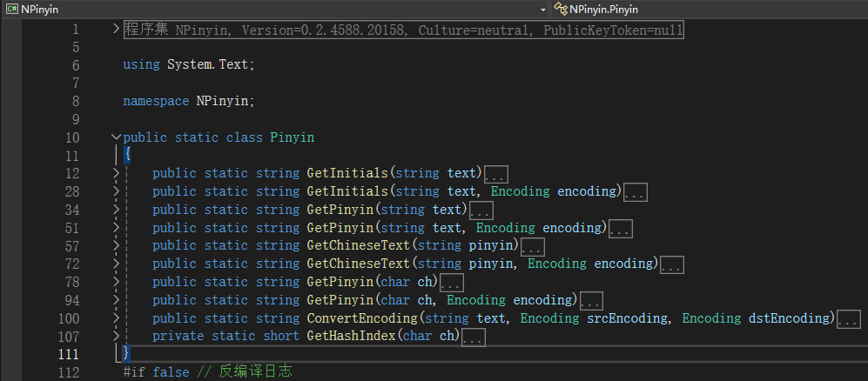Viewport: 868px width, 381px height.
Task: Click the opening brace on line 11
Action: tap(127, 155)
